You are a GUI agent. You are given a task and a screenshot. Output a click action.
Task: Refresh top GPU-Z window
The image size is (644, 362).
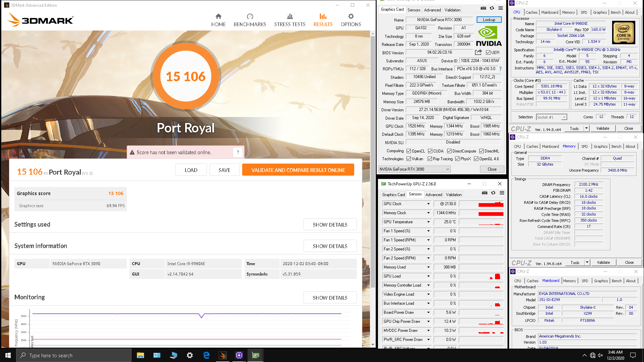point(492,8)
